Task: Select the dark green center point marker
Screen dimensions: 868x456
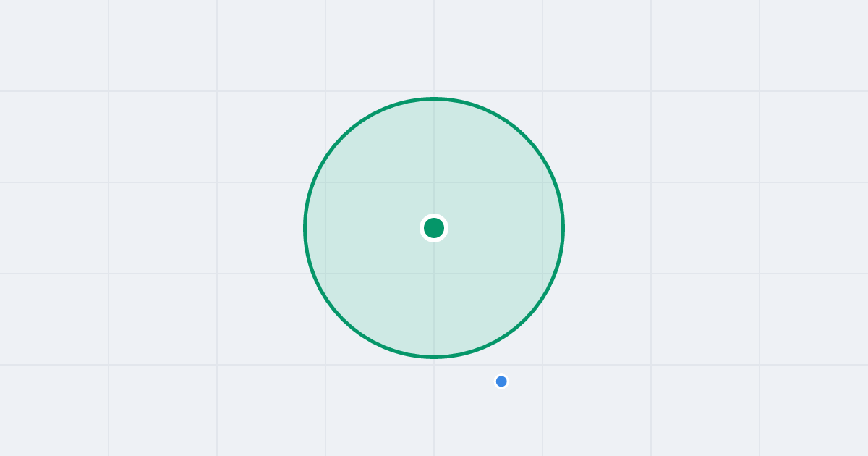Action: (x=434, y=228)
